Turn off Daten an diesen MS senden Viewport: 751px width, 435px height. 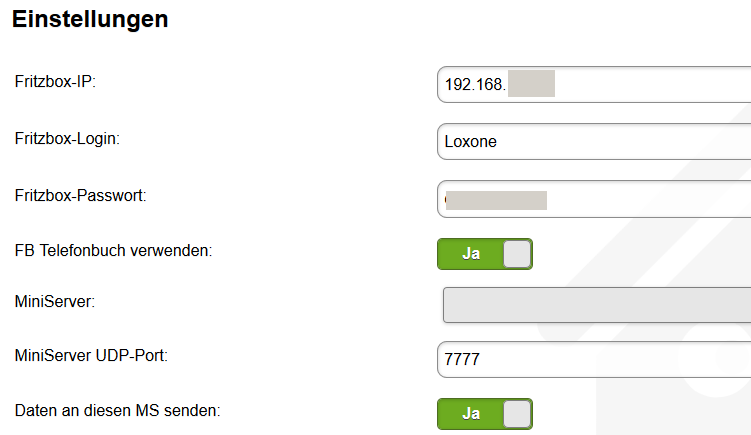[x=485, y=414]
